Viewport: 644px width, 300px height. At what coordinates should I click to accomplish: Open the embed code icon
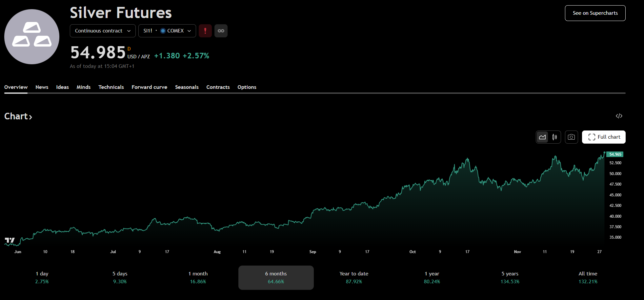pyautogui.click(x=619, y=116)
